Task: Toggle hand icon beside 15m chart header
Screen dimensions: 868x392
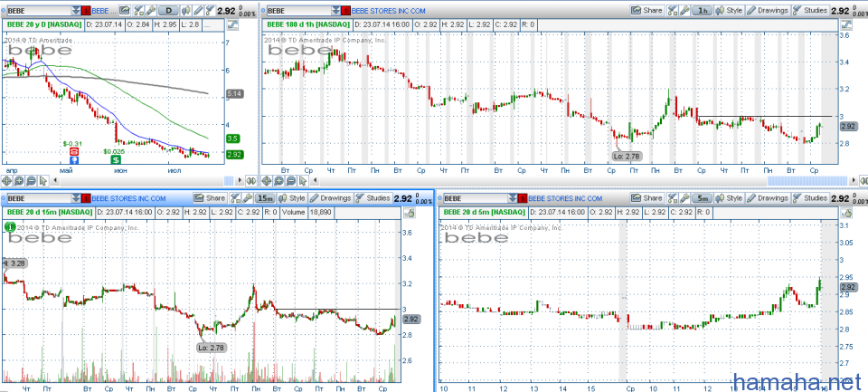Action: pos(409,213)
